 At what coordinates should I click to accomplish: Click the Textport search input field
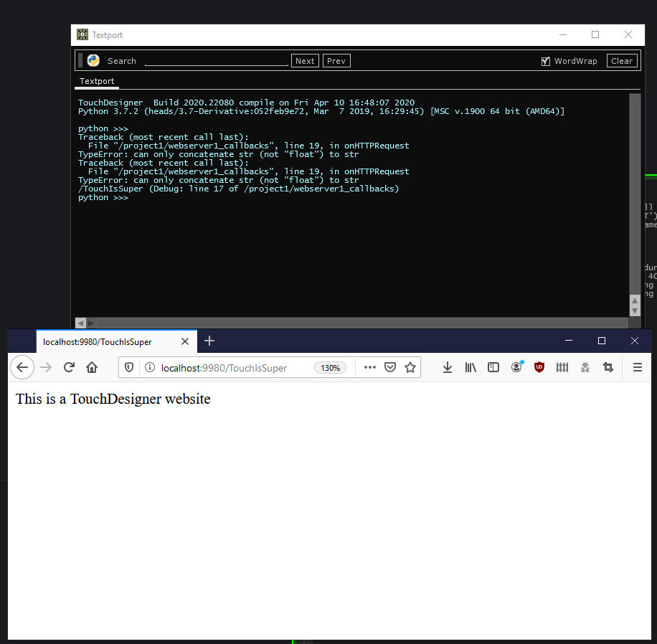pos(216,61)
